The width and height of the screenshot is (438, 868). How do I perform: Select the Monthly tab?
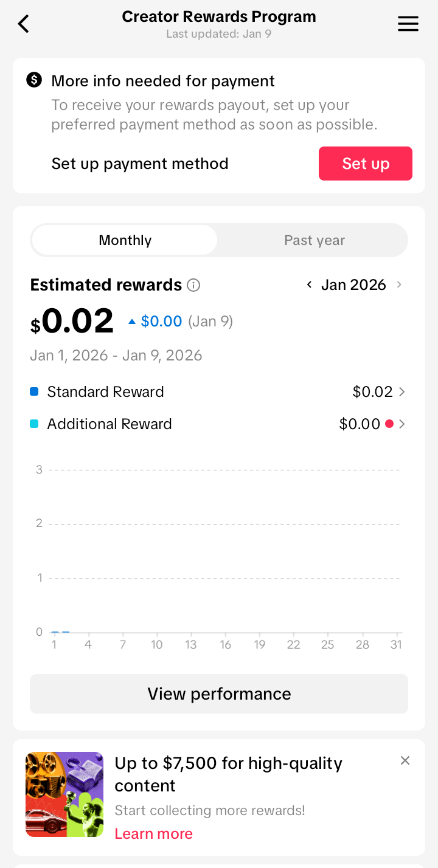tap(125, 240)
